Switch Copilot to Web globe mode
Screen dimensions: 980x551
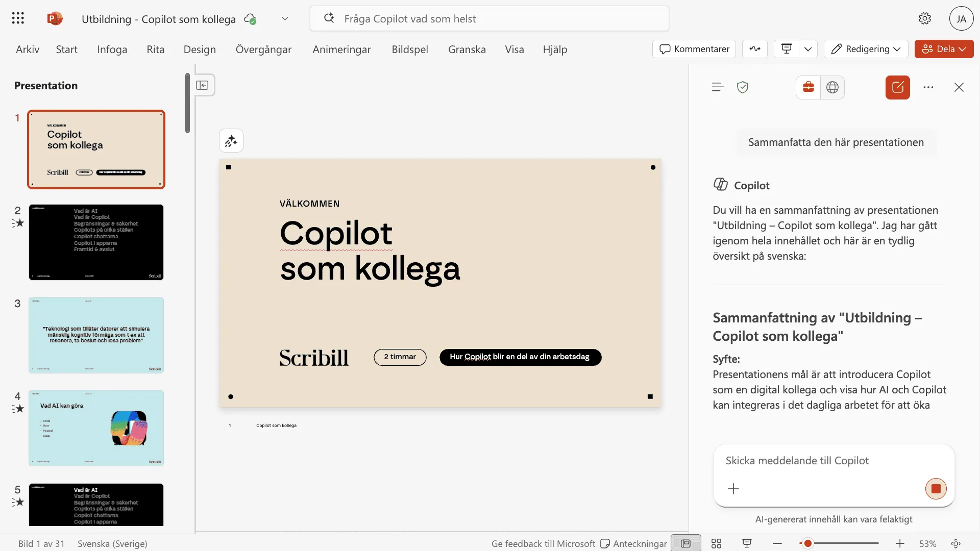(x=832, y=87)
